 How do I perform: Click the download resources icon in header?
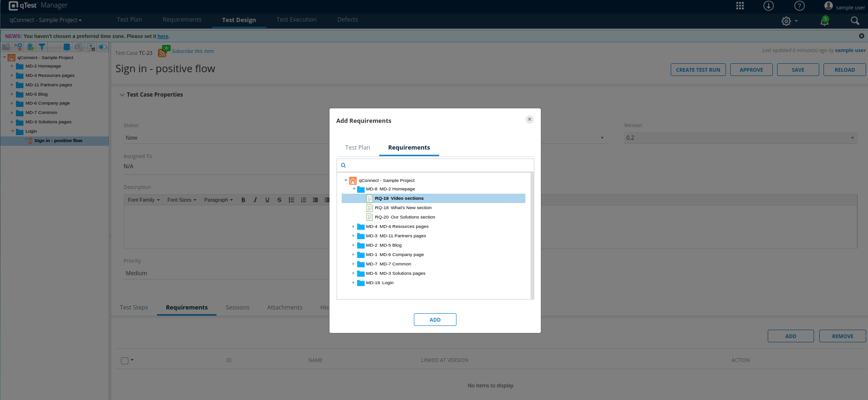[x=769, y=6]
